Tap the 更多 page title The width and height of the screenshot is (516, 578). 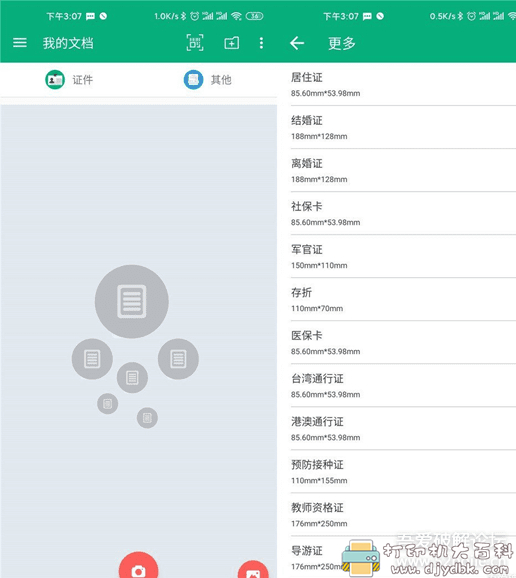tap(342, 43)
